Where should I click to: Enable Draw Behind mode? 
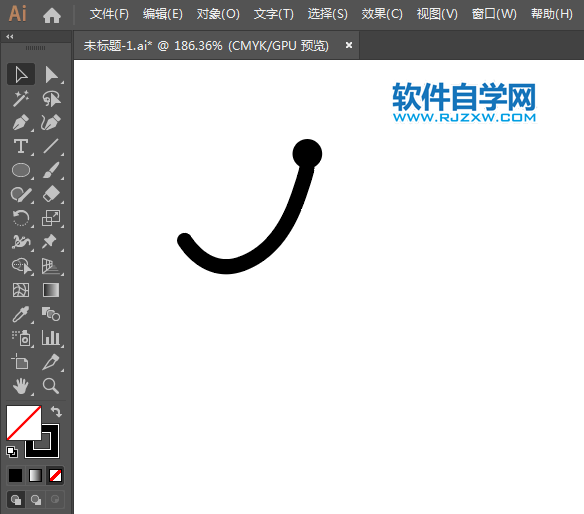[36, 499]
